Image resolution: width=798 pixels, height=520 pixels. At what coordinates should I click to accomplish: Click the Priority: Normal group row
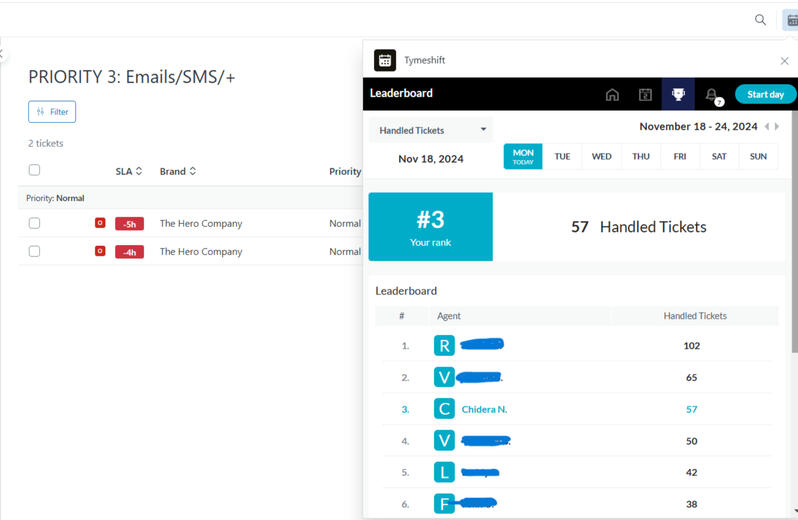click(x=190, y=198)
